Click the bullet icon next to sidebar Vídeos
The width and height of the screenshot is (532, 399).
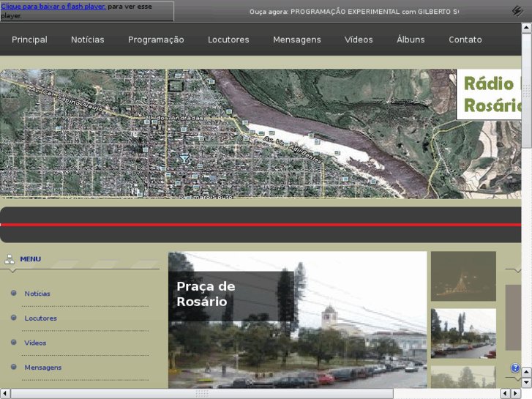(x=14, y=343)
